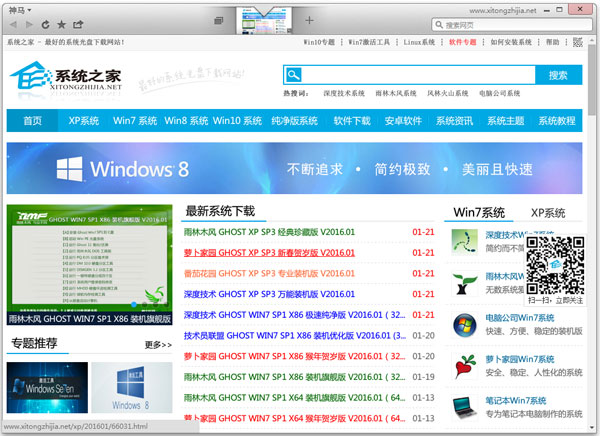This screenshot has width=600, height=436.
Task: Reload the page with the refresh icon
Action: click(x=46, y=25)
